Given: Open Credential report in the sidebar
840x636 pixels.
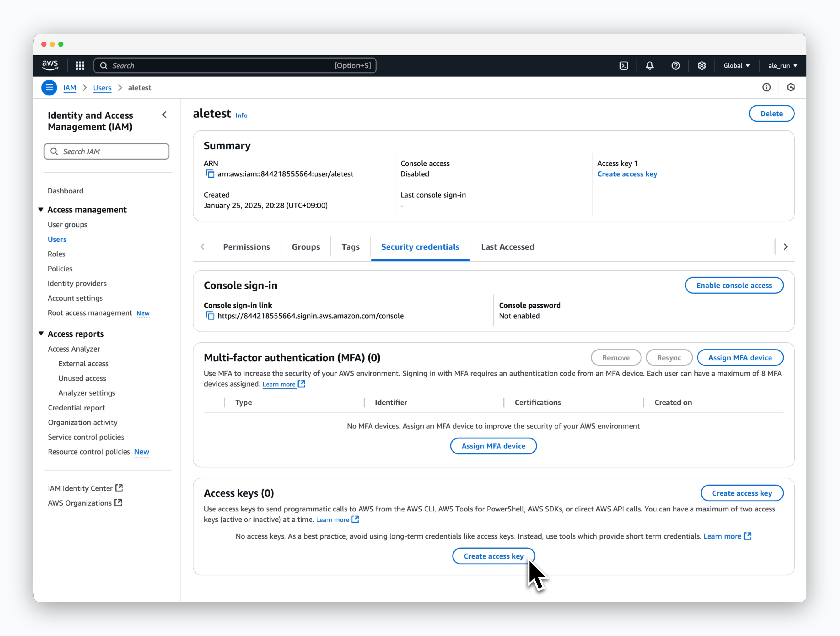Looking at the screenshot, I should click(76, 408).
